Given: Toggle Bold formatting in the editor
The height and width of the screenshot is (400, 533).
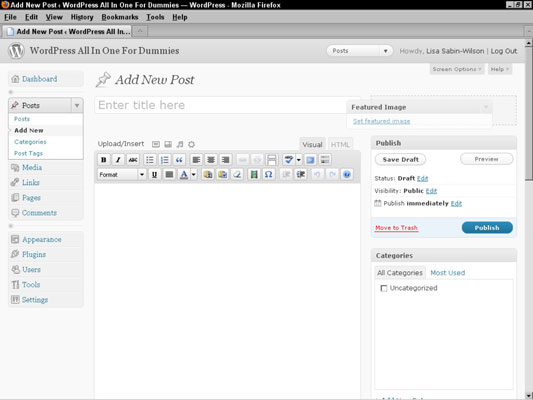Looking at the screenshot, I should (x=104, y=160).
